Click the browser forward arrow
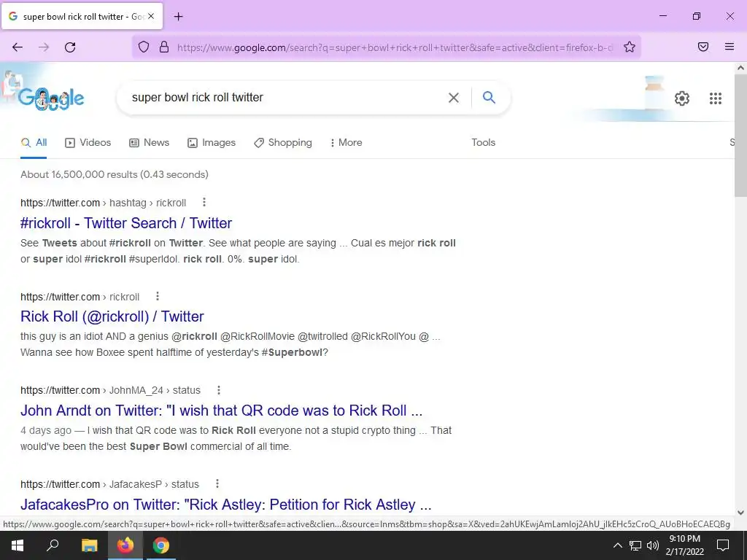The width and height of the screenshot is (747, 560). [x=44, y=47]
